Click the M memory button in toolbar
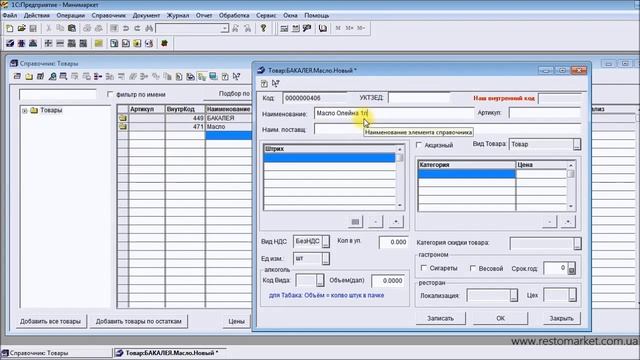The width and height of the screenshot is (640, 360). (338, 28)
